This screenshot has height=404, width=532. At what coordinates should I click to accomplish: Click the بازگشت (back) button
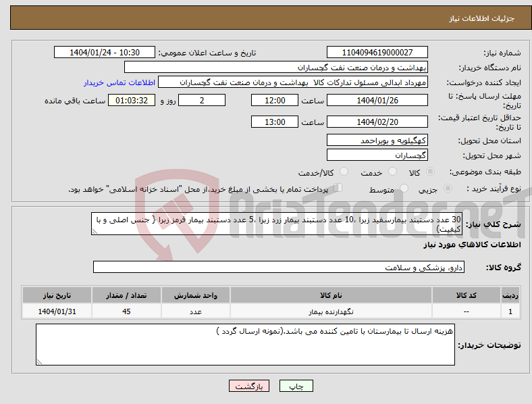pyautogui.click(x=249, y=386)
